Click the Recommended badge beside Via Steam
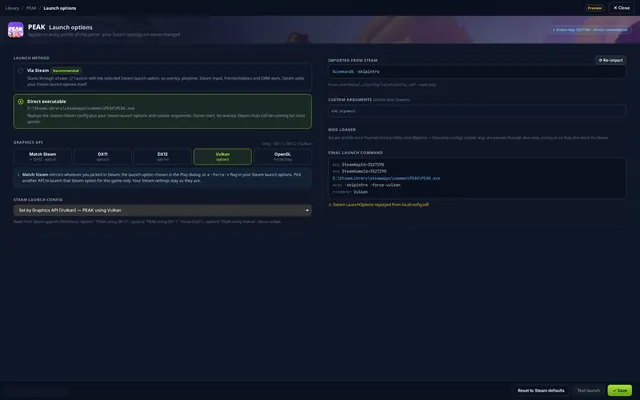The width and height of the screenshot is (640, 400). click(x=66, y=71)
